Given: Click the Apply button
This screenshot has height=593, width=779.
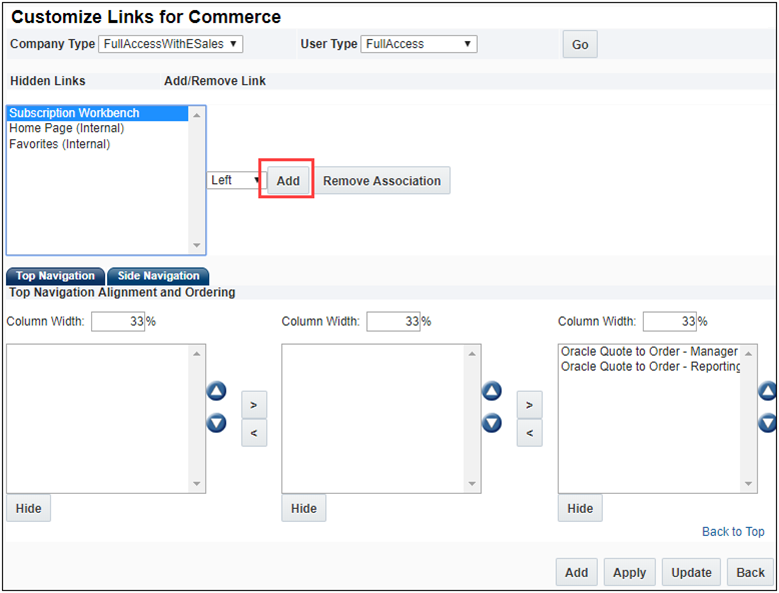Looking at the screenshot, I should click(x=629, y=573).
